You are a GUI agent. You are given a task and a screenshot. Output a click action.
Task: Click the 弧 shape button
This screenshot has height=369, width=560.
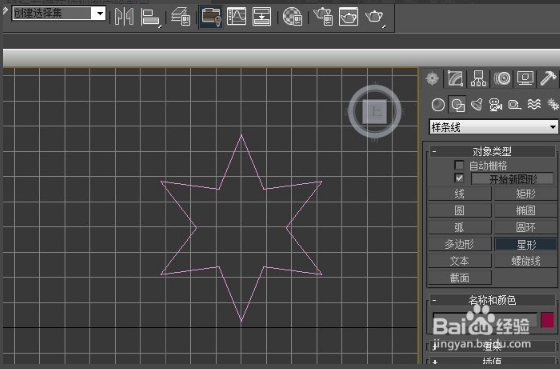coord(460,227)
